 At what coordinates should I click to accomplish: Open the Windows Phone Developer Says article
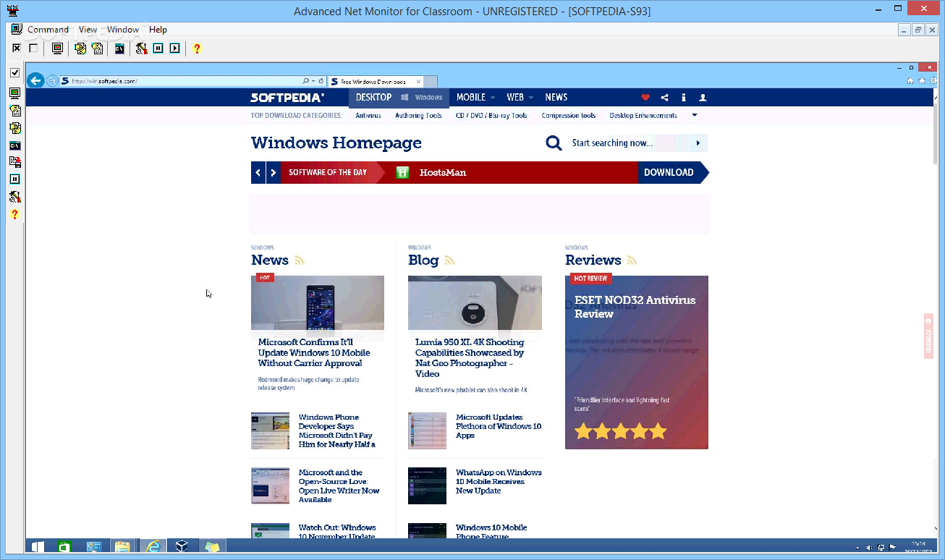coord(337,430)
